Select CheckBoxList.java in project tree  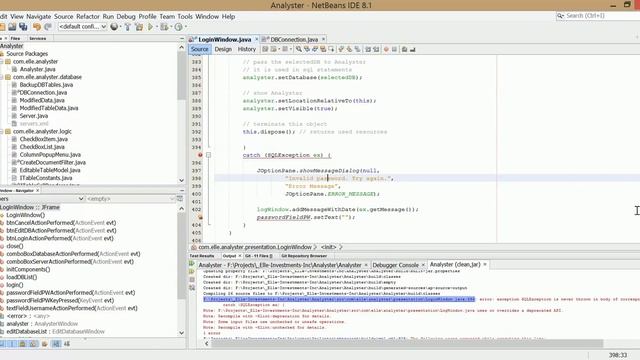[42, 147]
